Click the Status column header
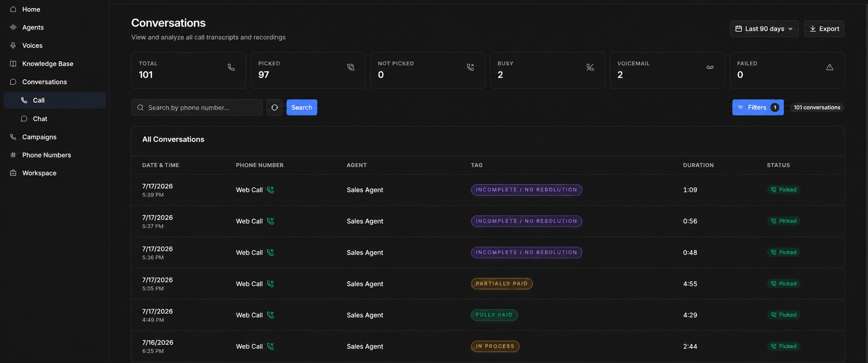 click(x=778, y=165)
